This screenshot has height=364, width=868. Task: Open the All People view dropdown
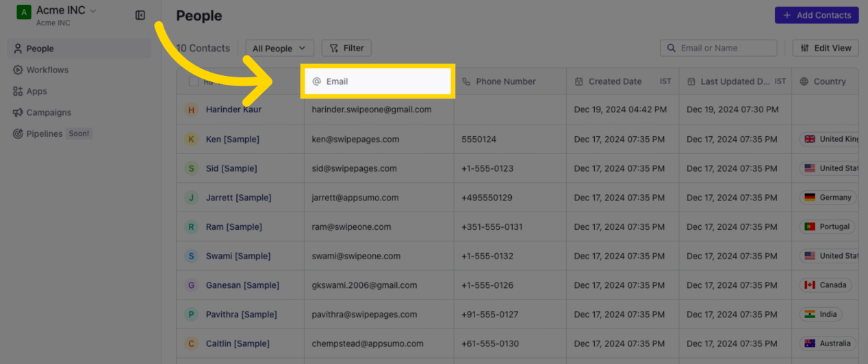click(x=279, y=49)
